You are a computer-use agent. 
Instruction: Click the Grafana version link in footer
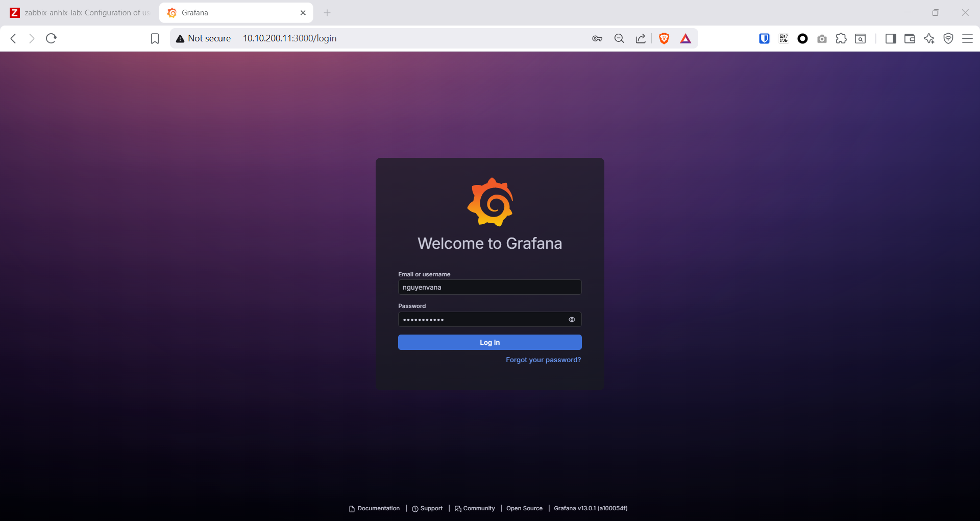point(591,508)
